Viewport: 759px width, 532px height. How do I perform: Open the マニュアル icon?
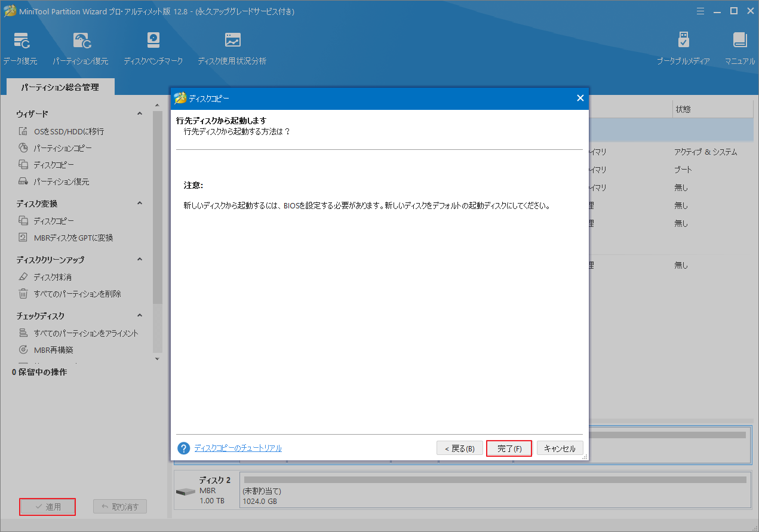click(739, 47)
